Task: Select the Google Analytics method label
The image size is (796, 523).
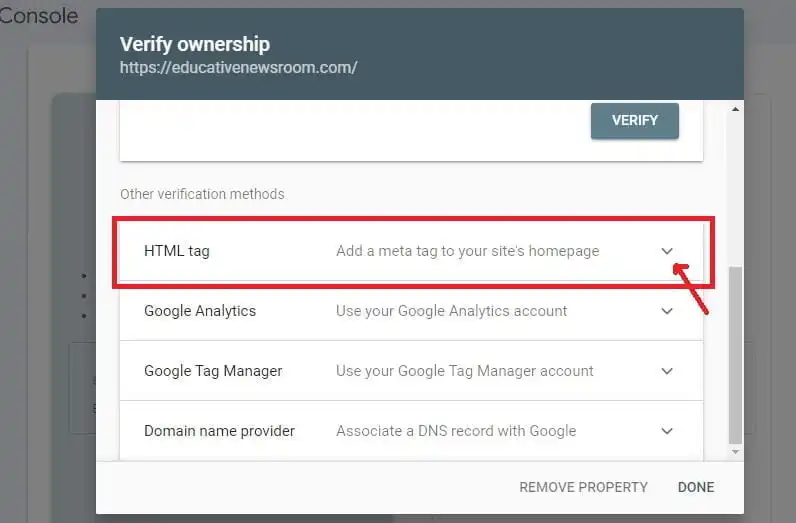Action: pyautogui.click(x=200, y=311)
